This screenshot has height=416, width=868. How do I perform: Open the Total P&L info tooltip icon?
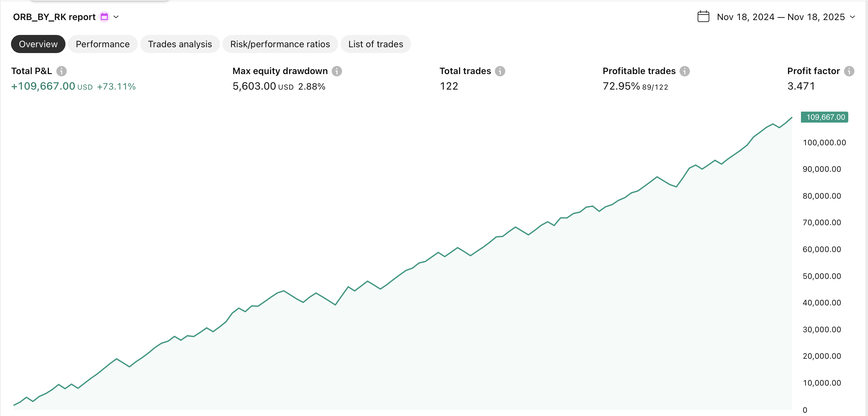[62, 71]
